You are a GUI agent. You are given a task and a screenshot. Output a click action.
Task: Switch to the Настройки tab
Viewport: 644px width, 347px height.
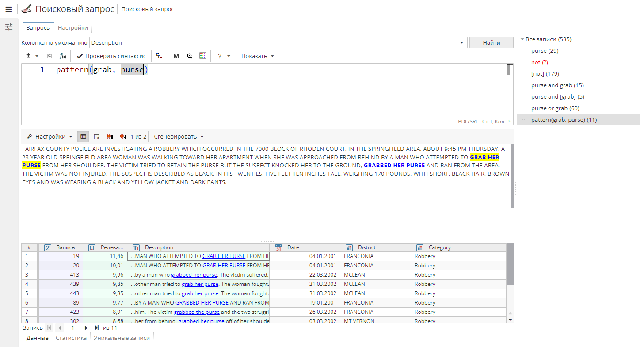(x=73, y=27)
